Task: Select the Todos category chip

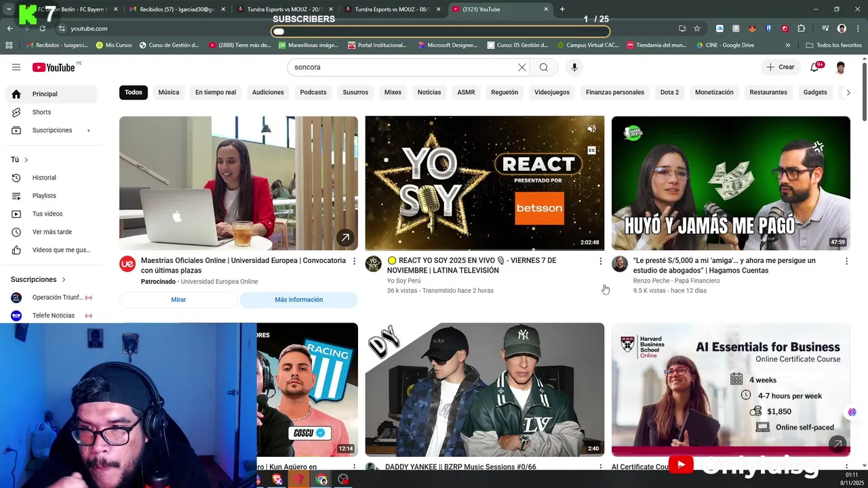Action: click(134, 92)
